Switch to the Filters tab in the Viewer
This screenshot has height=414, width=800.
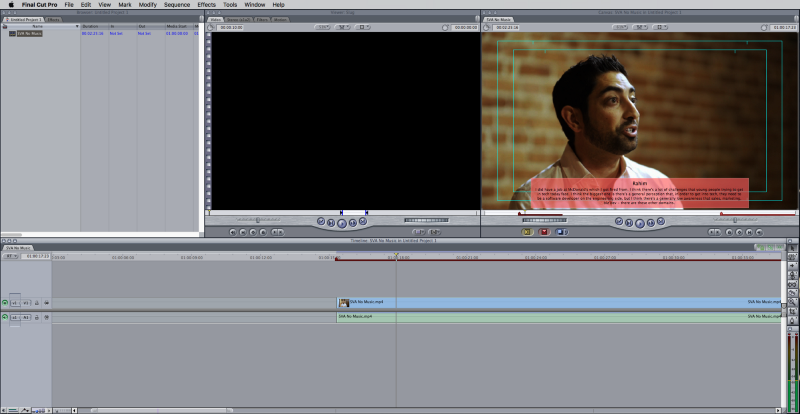click(x=262, y=19)
